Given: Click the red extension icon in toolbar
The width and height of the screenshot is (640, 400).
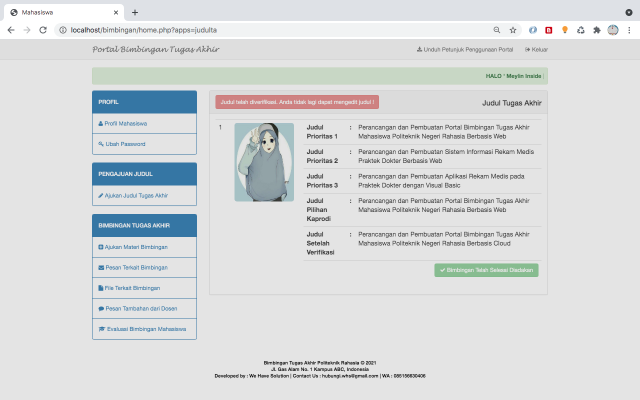Looking at the screenshot, I should coord(549,30).
